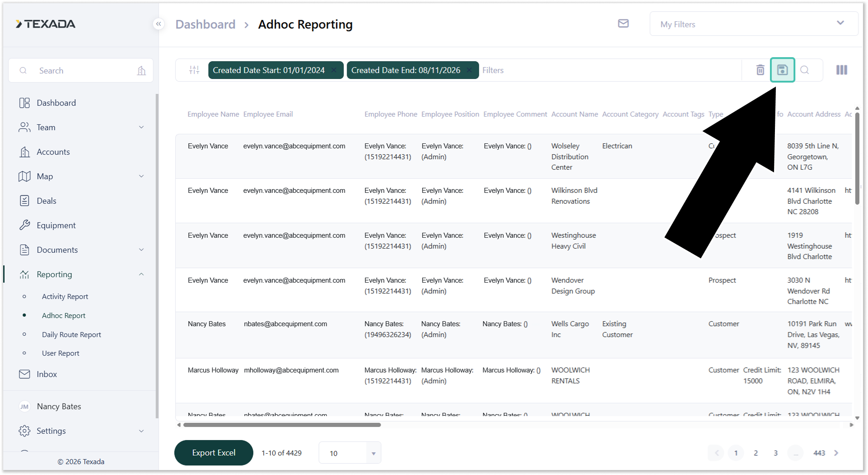
Task: Open the Equipment menu item
Action: tap(56, 225)
